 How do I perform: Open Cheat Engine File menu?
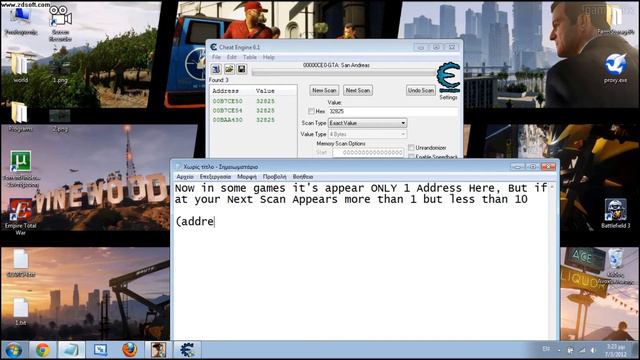pos(216,57)
